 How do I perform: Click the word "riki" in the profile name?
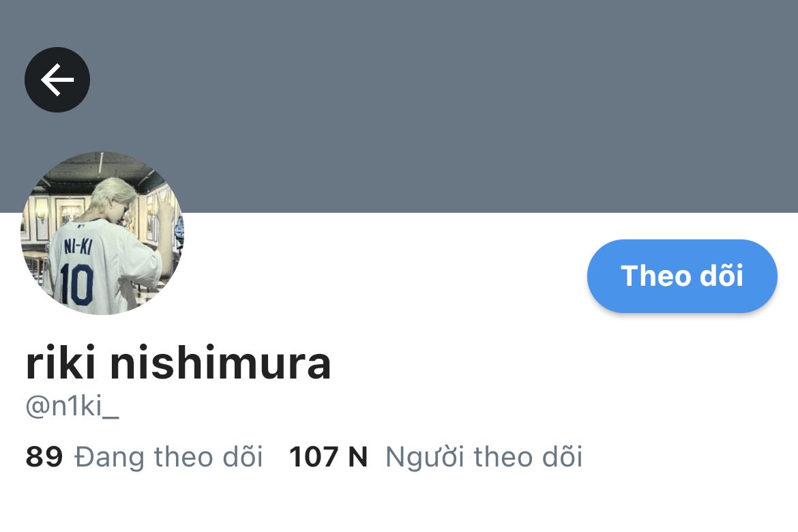point(61,363)
